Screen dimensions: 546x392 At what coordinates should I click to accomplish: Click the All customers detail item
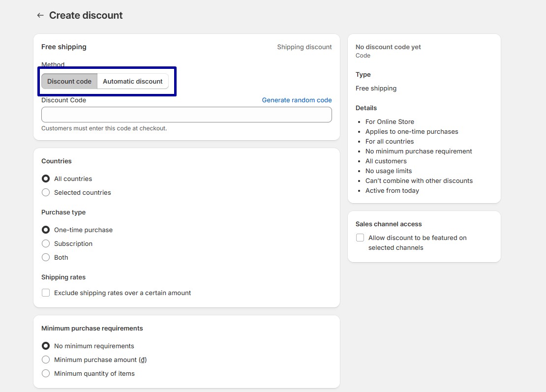(386, 161)
